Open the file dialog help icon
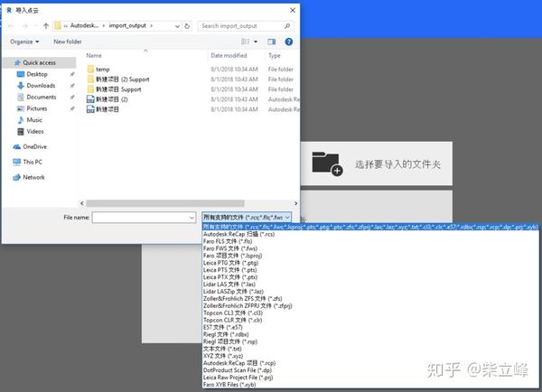This screenshot has height=392, width=542. [289, 42]
